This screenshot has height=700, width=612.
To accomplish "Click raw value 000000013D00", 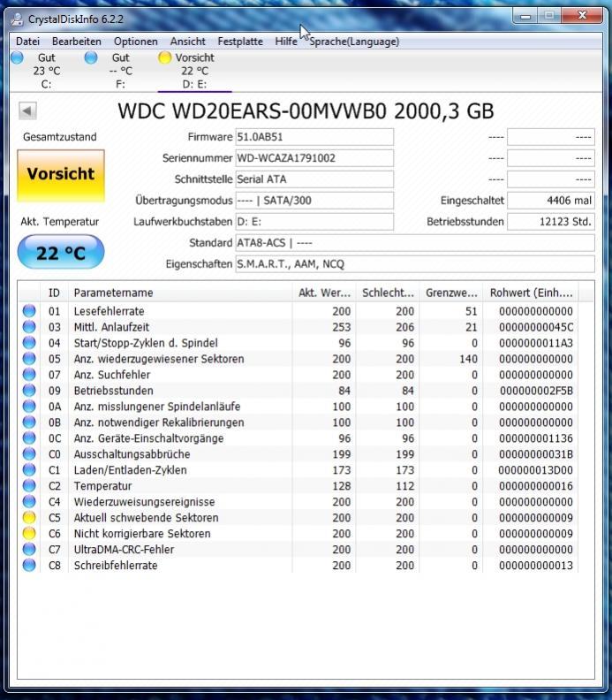I will pyautogui.click(x=536, y=470).
